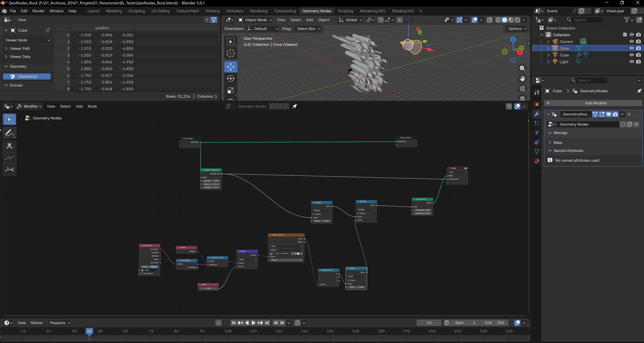Switch to the Sculpting workspace tab
The width and height of the screenshot is (644, 343).
pyautogui.click(x=137, y=11)
